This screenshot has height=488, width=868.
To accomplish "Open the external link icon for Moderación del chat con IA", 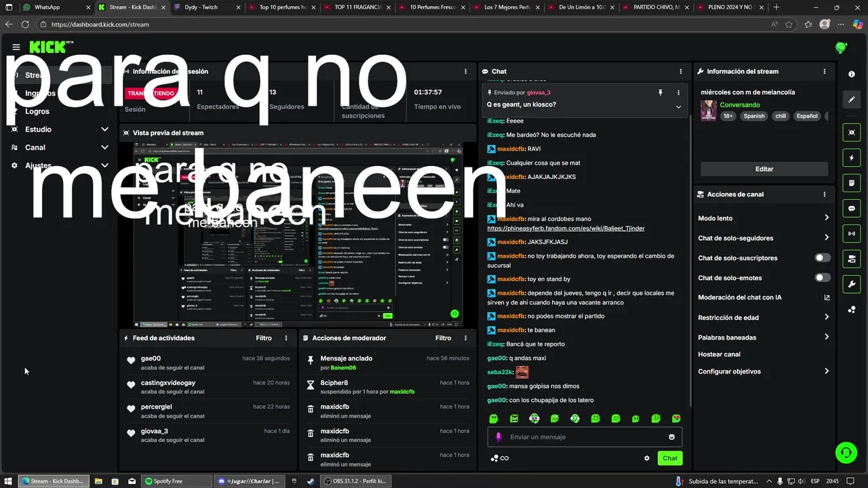I will point(827,298).
